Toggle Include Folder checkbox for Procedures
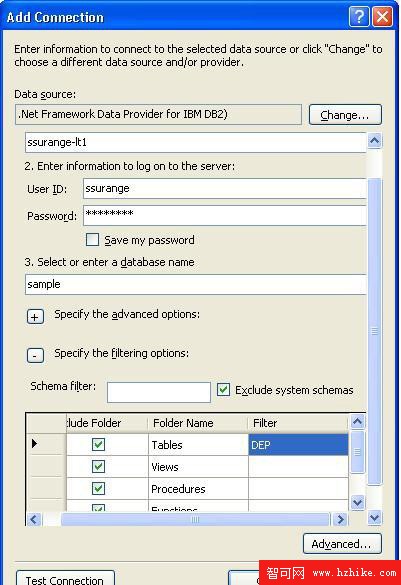 click(x=98, y=488)
